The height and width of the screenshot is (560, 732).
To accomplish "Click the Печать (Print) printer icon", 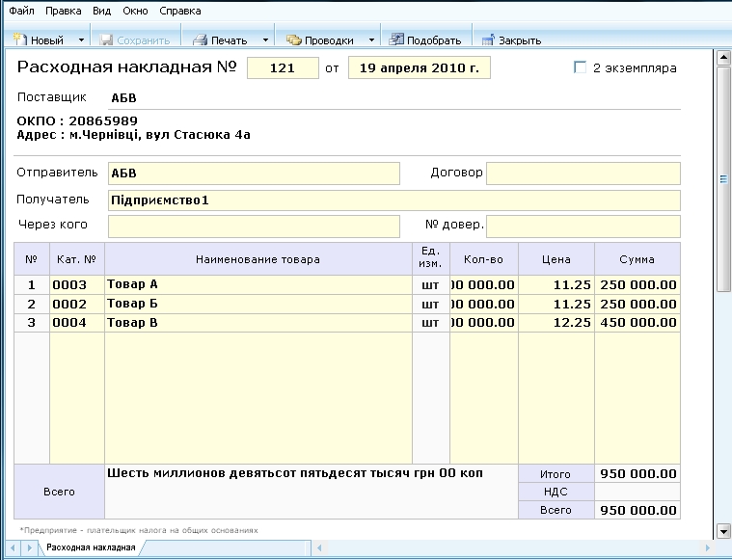I will [201, 40].
